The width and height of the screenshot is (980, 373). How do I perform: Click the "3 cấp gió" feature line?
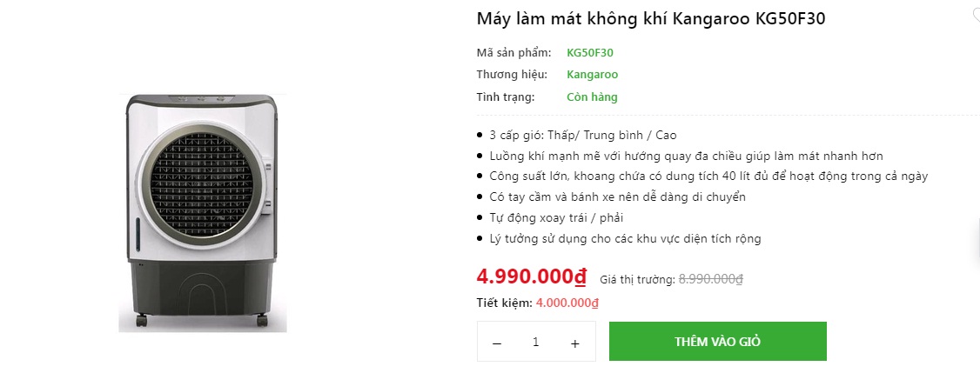(x=583, y=135)
